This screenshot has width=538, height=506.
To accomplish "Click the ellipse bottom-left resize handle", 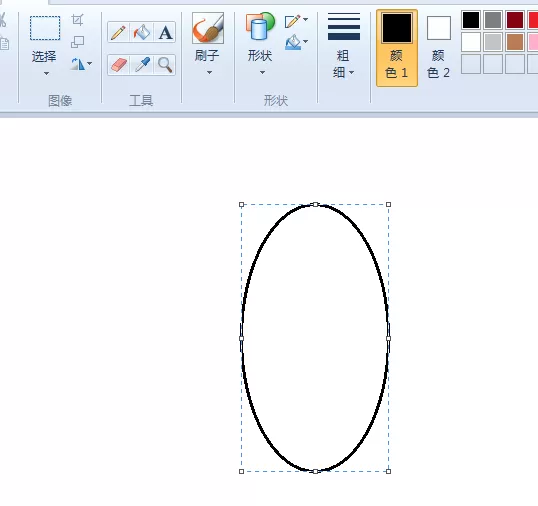I will tap(241, 471).
